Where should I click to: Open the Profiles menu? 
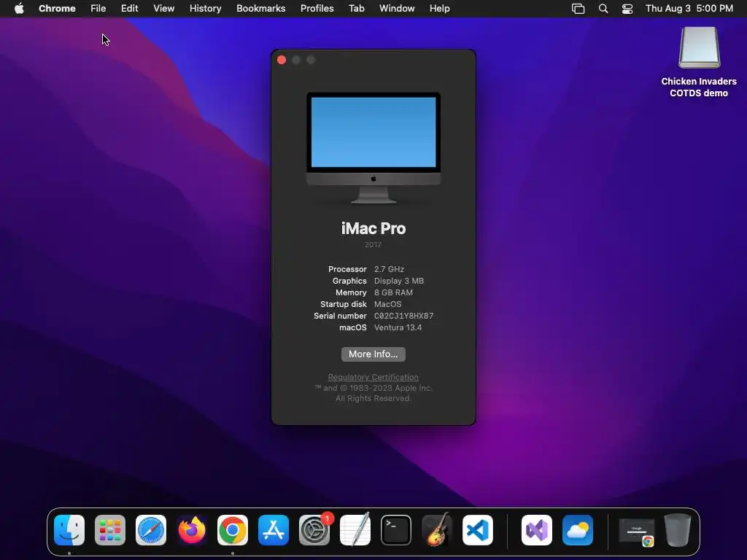coord(317,8)
